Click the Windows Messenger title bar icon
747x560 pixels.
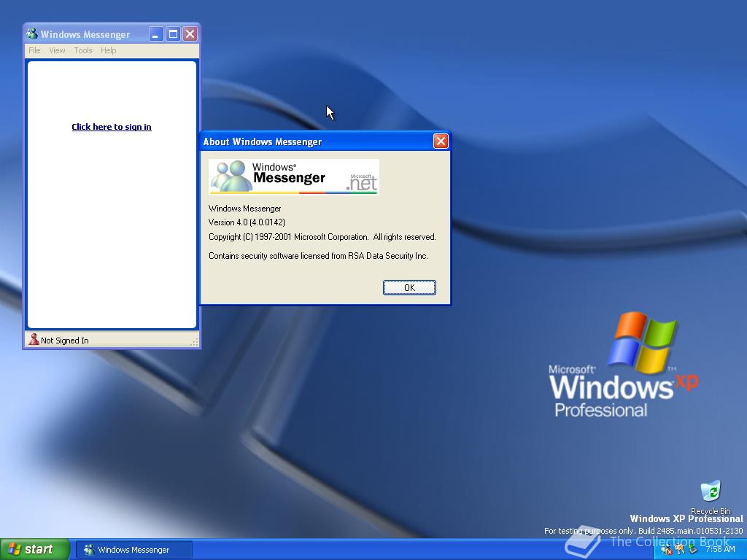[32, 34]
